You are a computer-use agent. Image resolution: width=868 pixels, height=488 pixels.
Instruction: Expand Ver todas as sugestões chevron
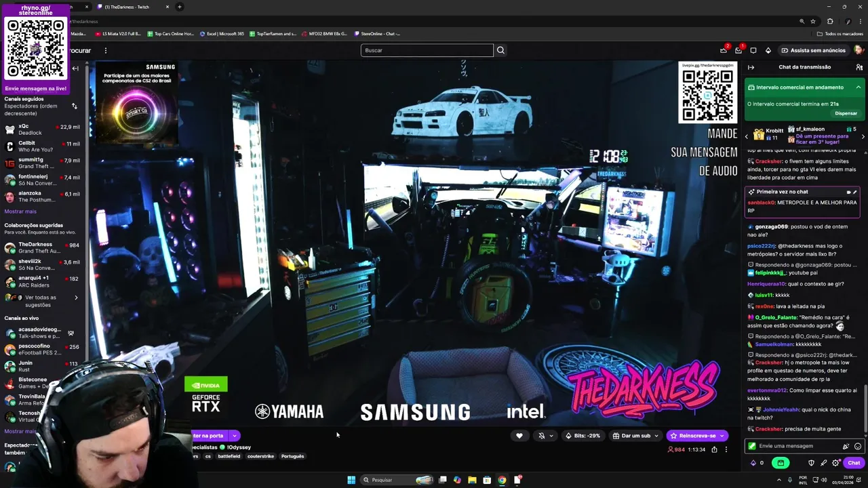pos(76,298)
